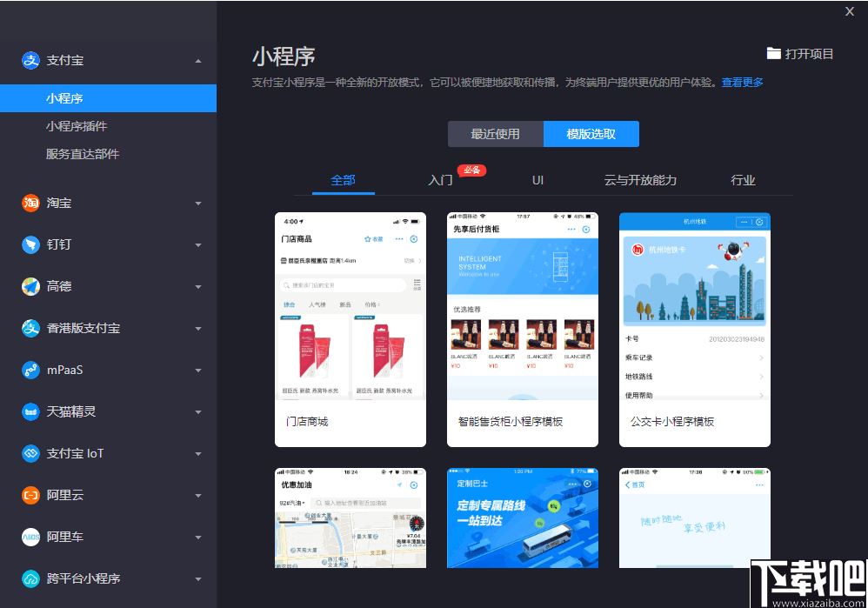Collapse the 支付宝 sidebar section
The width and height of the screenshot is (868, 608).
198,60
